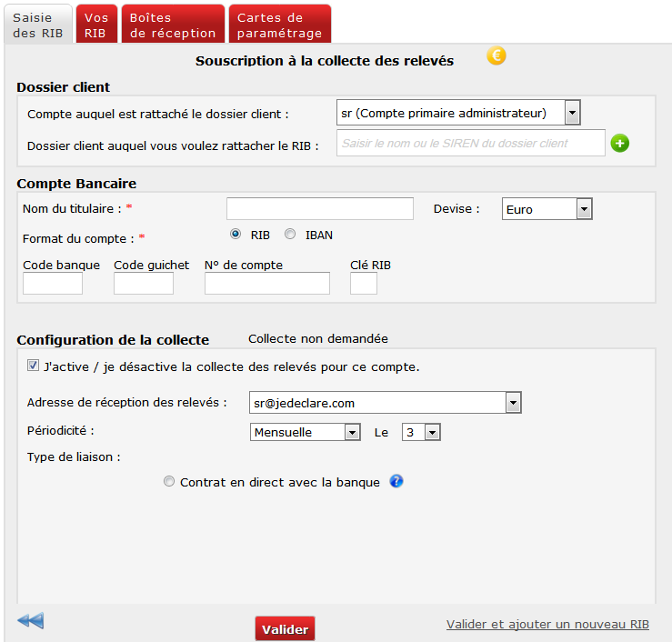The height and width of the screenshot is (642, 672).
Task: Click the Compte Bancaire section heading
Action: coord(76,184)
